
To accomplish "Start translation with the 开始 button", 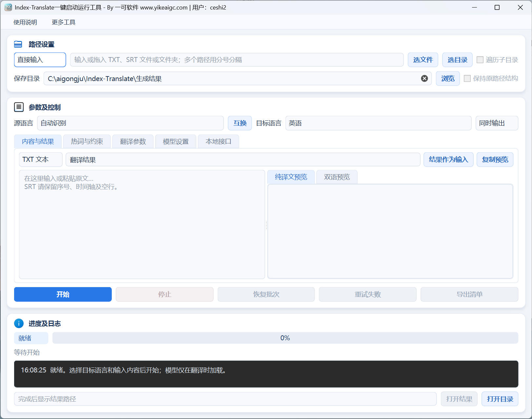I will [63, 294].
